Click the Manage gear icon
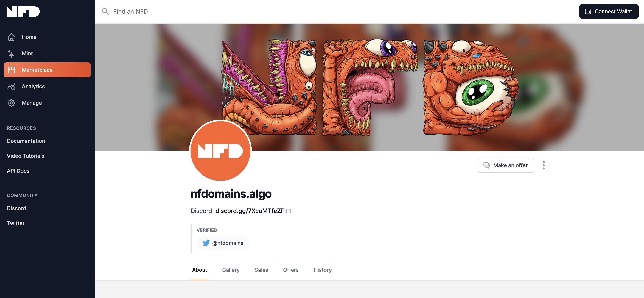 (11, 103)
